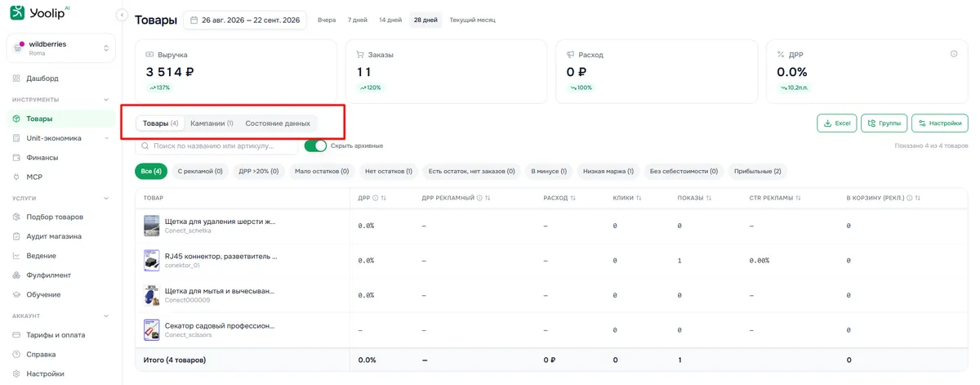
Task: Select the 14 дней period
Action: 390,20
